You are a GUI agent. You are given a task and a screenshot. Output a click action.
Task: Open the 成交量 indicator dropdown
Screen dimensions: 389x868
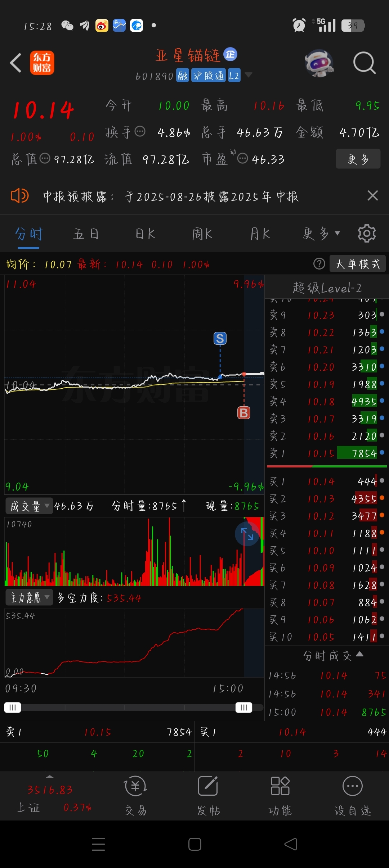[x=29, y=506]
